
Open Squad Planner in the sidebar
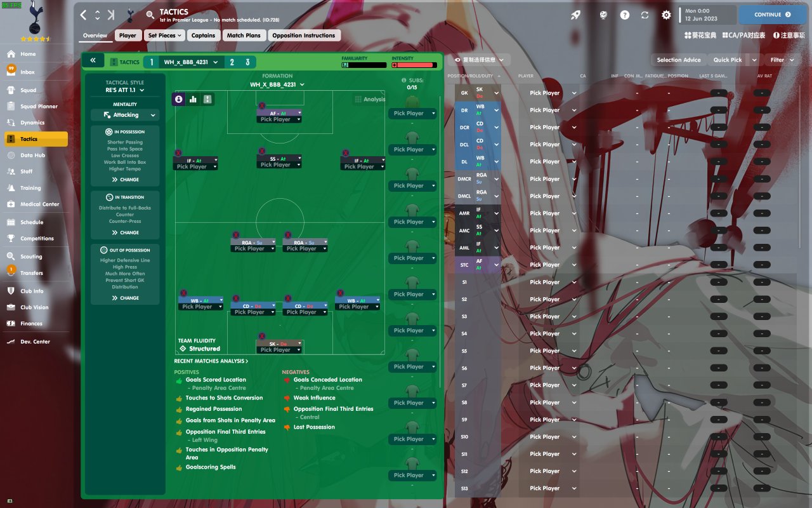pos(36,107)
